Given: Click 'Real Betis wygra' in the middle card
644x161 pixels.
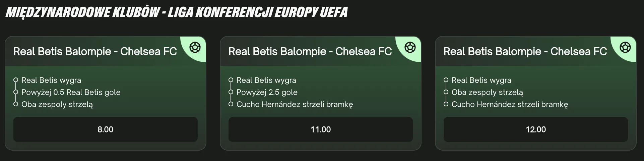Looking at the screenshot, I should [266, 80].
